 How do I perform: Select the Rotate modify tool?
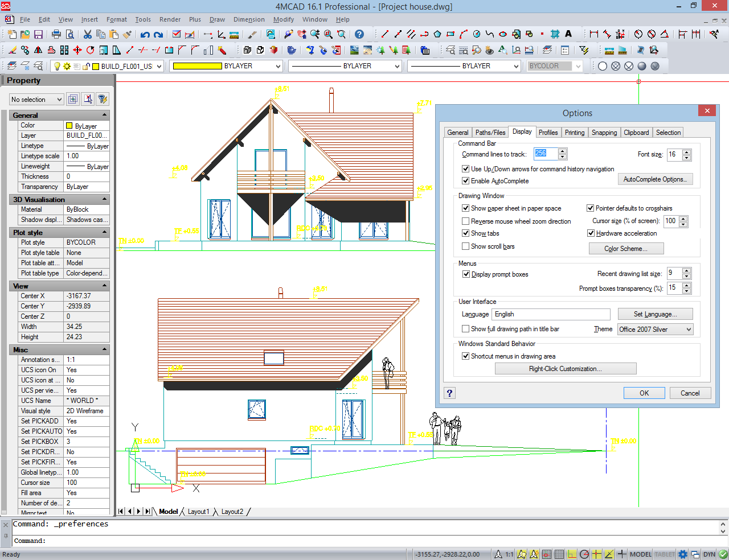click(90, 50)
